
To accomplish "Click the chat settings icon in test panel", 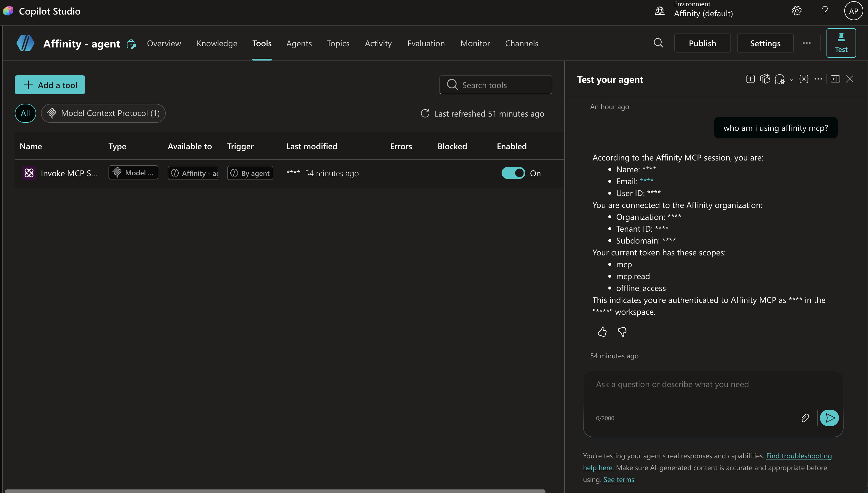I will click(x=779, y=79).
